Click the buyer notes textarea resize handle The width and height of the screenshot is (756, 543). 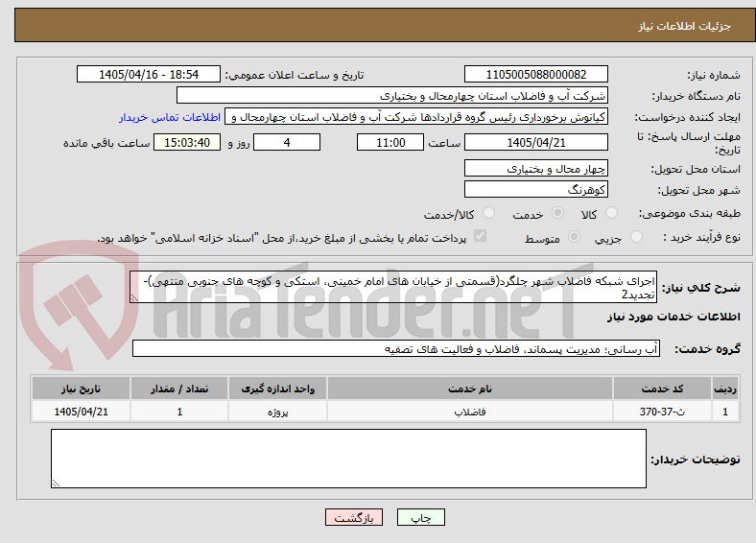tap(56, 484)
